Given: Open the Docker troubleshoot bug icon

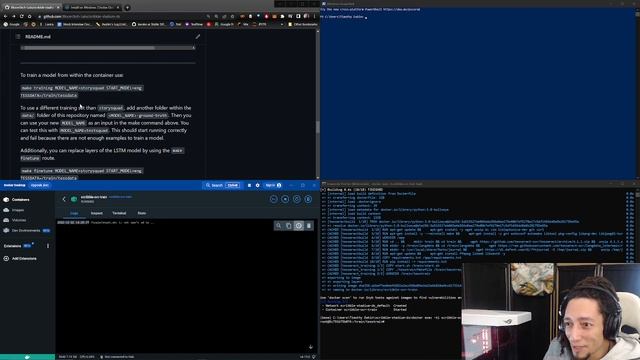Looking at the screenshot, I should pos(249,185).
